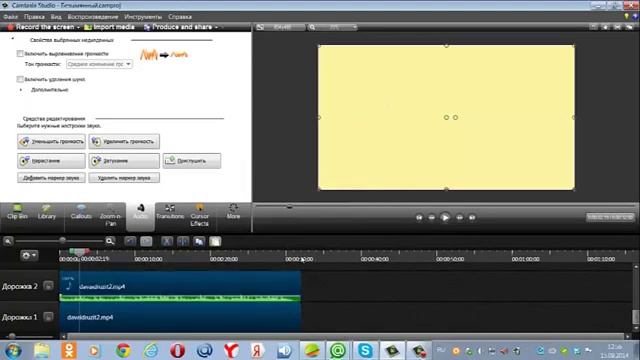Expand Record the screen dropdown arrow

click(78, 27)
